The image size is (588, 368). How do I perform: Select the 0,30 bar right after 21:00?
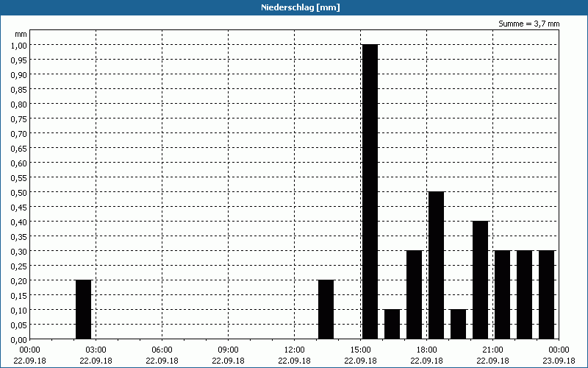pos(503,295)
